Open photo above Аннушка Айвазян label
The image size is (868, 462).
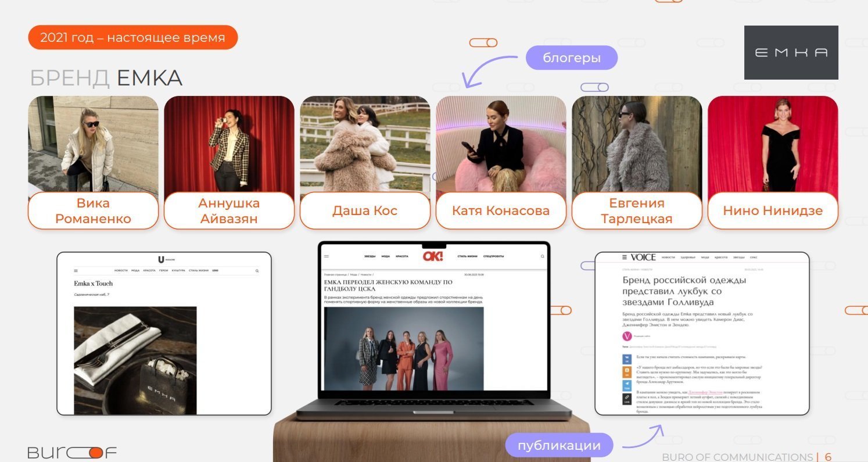[x=229, y=144]
